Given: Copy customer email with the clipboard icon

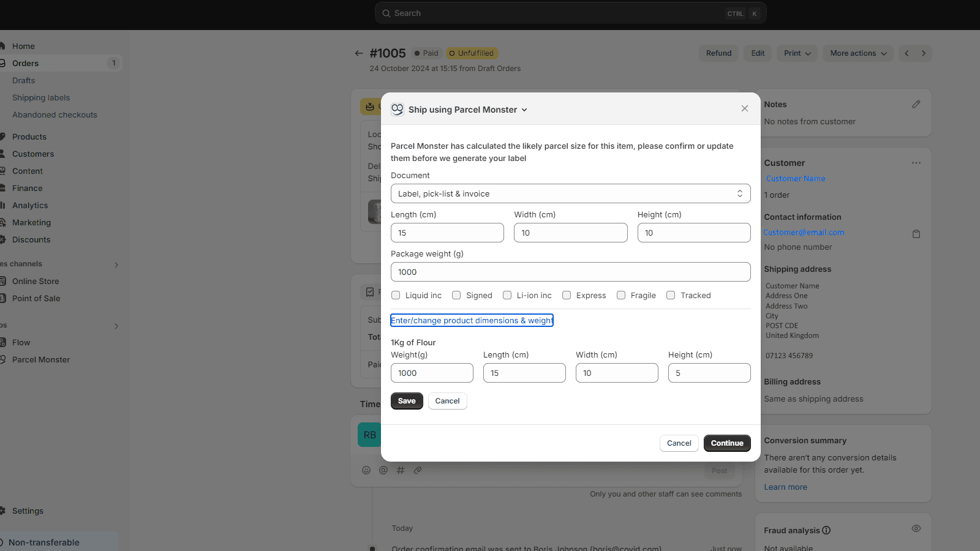Looking at the screenshot, I should (916, 234).
